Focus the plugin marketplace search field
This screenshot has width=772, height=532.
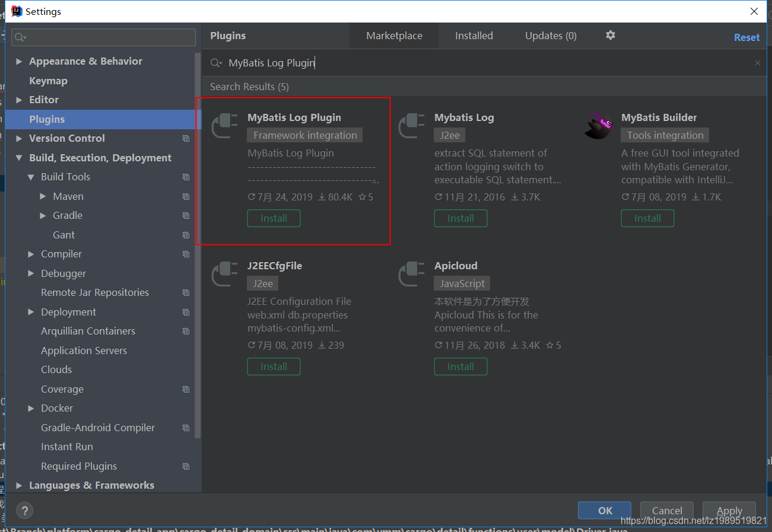pyautogui.click(x=484, y=63)
